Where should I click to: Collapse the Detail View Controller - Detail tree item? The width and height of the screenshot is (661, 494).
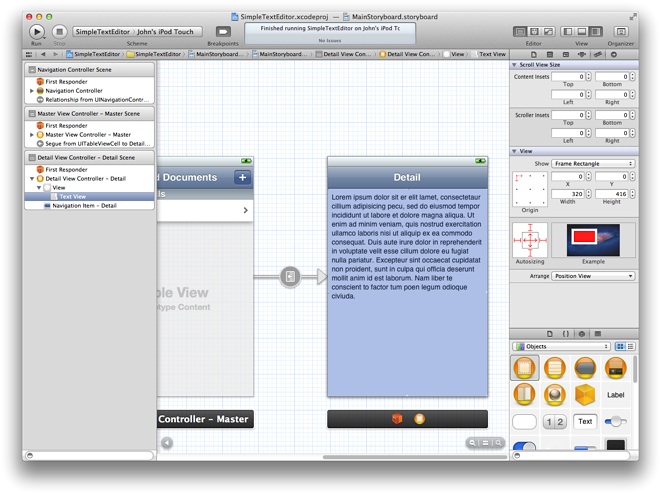tap(32, 179)
